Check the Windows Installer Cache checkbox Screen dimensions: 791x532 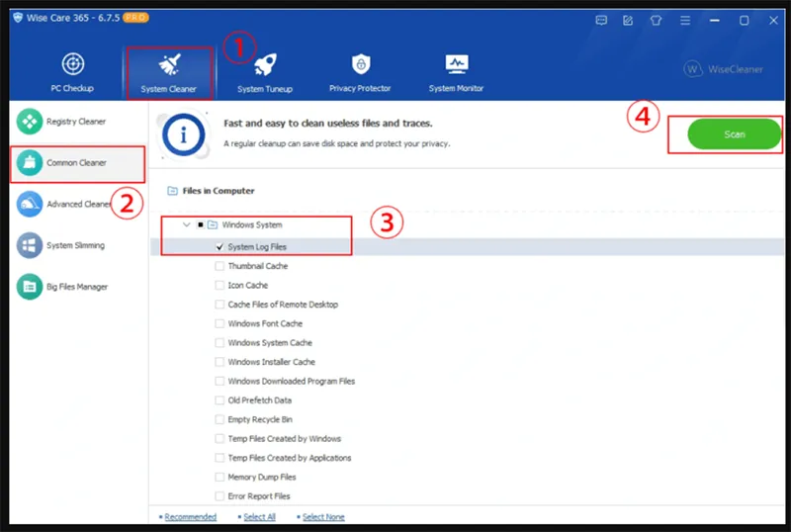pyautogui.click(x=220, y=362)
